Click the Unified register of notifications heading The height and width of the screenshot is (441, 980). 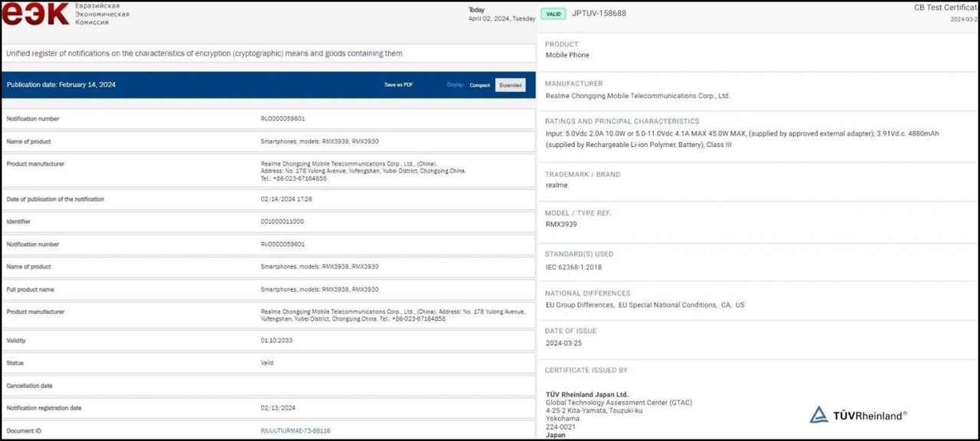tap(204, 54)
